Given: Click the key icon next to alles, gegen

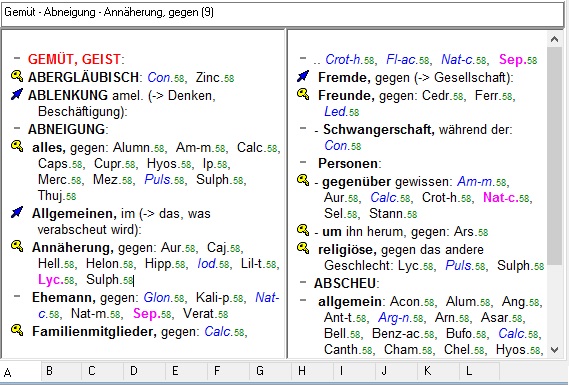Looking at the screenshot, I should pos(17,146).
